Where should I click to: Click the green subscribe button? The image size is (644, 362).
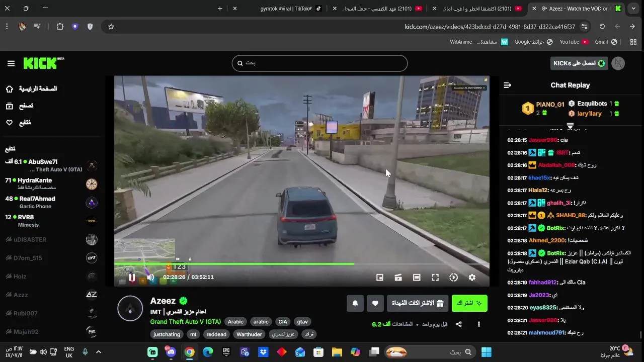tap(469, 303)
